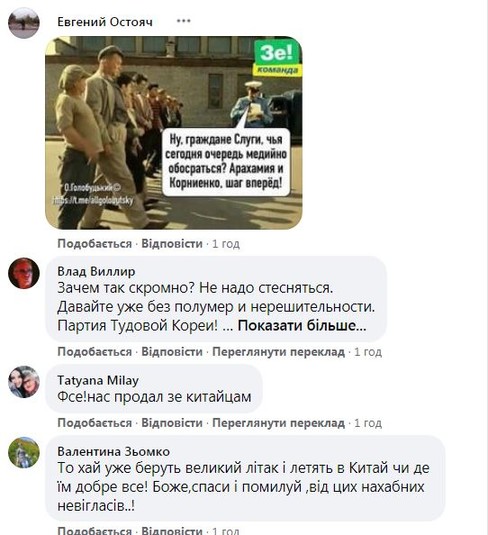Screen dimensions: 488x535
Task: Like Tatyana Milay's comment
Action: coord(95,423)
